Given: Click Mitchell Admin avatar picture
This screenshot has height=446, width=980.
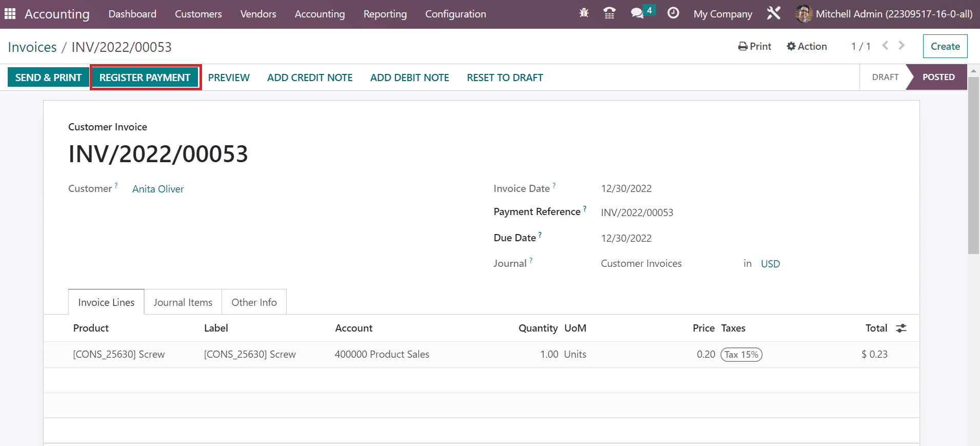Looking at the screenshot, I should pos(804,14).
